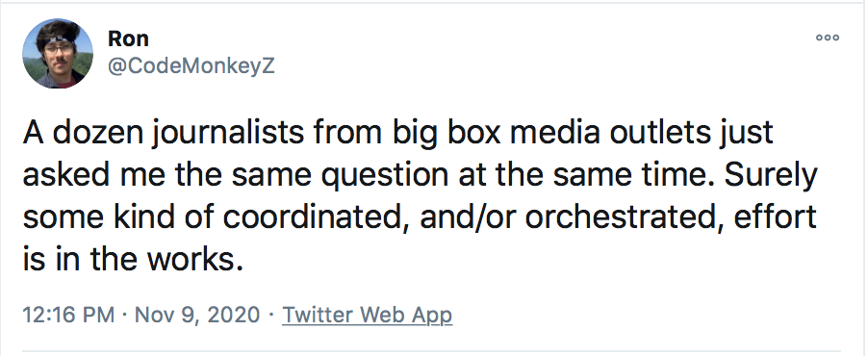Viewport: 868px width, 356px height.
Task: Click the tweet line 'is in the works.'
Action: pos(134,258)
